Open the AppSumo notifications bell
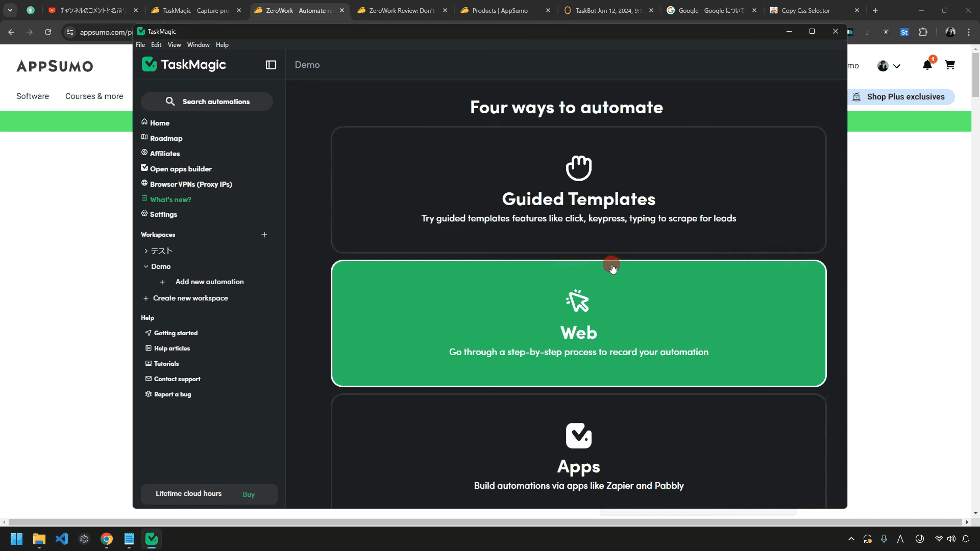Viewport: 980px width, 551px height. click(927, 65)
